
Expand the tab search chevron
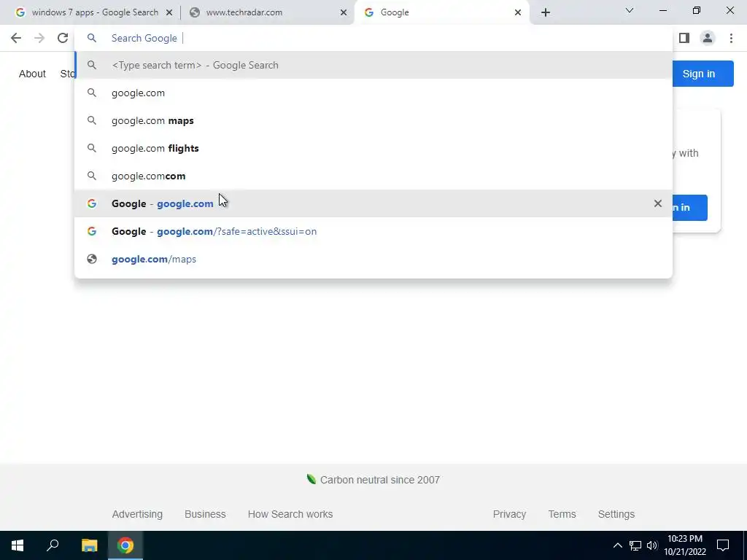tap(630, 10)
